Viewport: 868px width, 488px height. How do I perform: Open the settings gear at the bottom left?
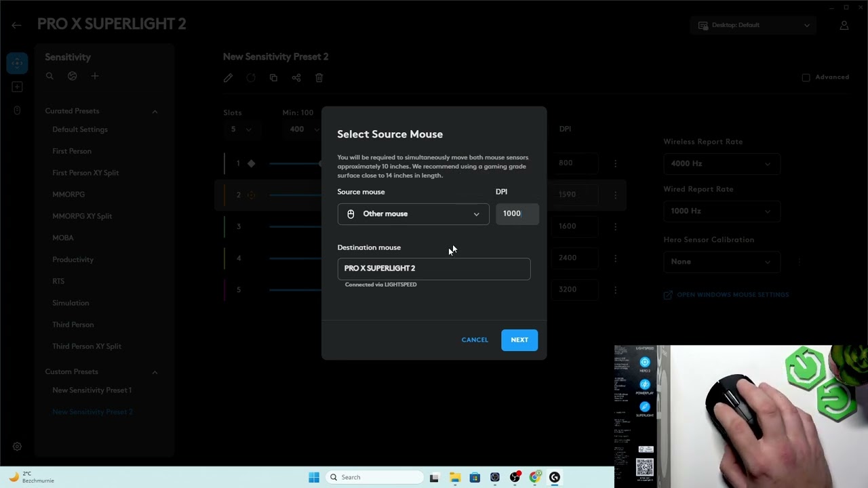[17, 447]
